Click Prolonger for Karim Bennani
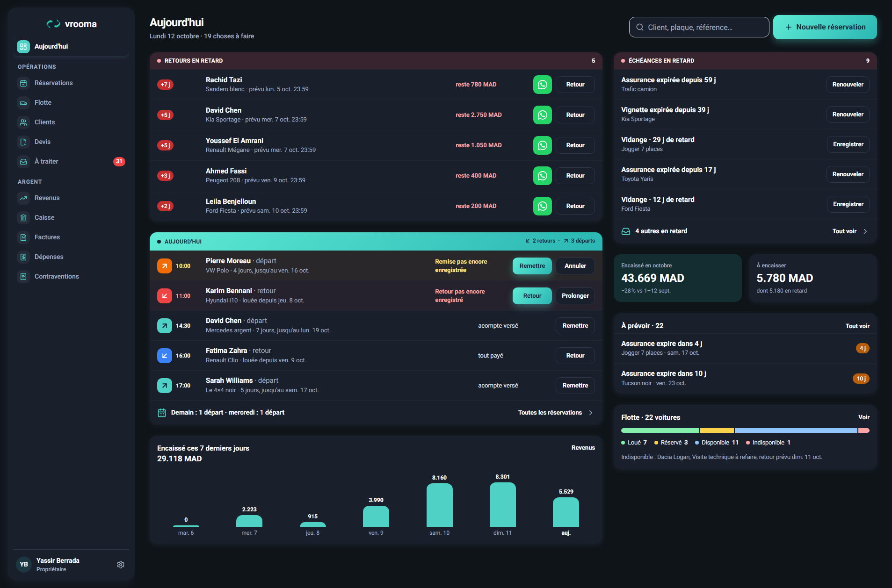The image size is (892, 588). (x=575, y=296)
